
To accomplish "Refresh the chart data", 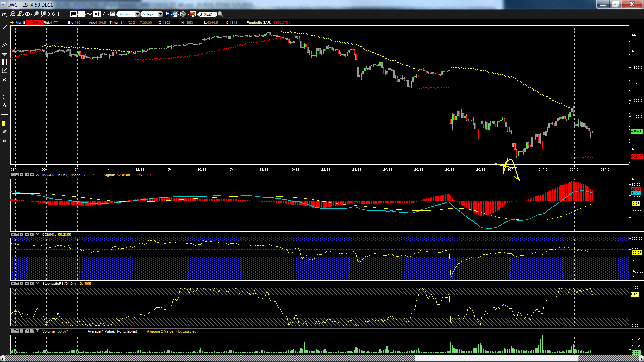I will [183, 14].
